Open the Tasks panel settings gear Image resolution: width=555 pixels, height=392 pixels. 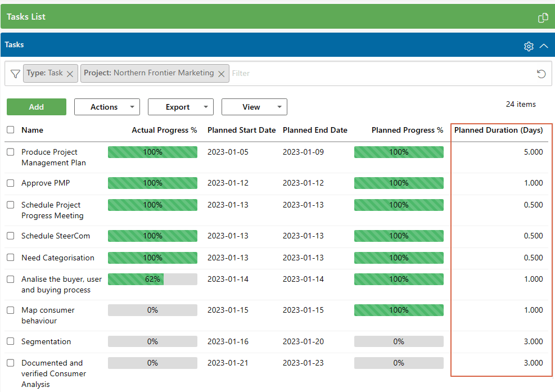tap(529, 46)
